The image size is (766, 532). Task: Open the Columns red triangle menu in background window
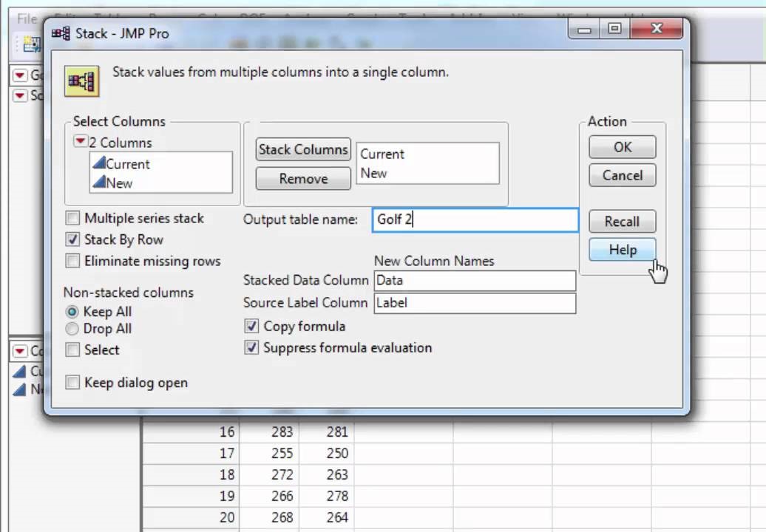coord(19,351)
